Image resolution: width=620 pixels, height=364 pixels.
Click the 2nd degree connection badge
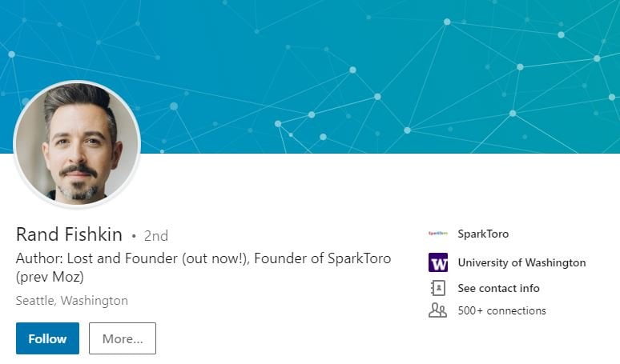coord(155,236)
